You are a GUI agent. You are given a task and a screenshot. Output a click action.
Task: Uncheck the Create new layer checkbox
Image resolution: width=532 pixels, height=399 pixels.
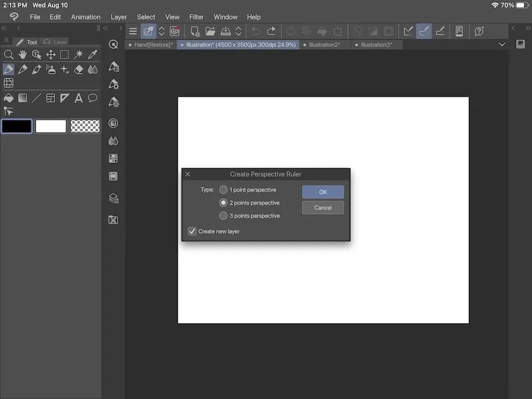192,231
